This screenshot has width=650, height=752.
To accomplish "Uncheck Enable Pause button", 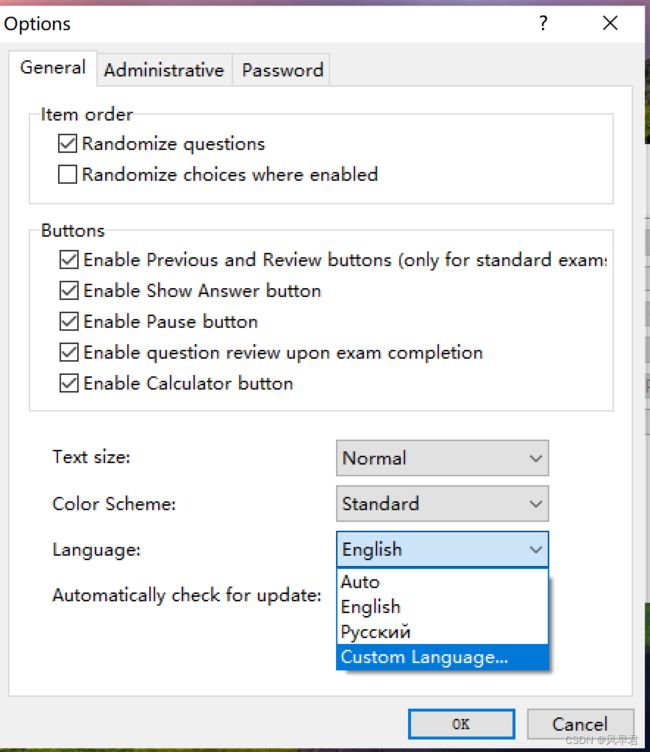I will click(x=69, y=321).
